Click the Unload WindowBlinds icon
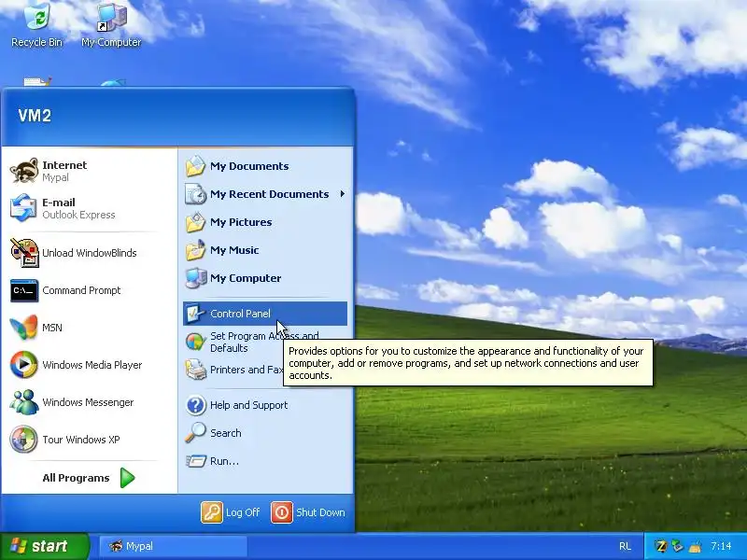 (24, 252)
